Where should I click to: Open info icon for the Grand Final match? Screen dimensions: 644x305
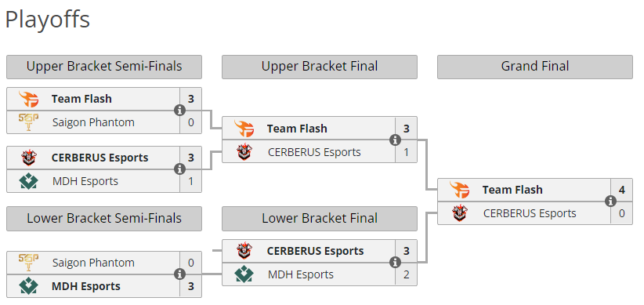[611, 201]
